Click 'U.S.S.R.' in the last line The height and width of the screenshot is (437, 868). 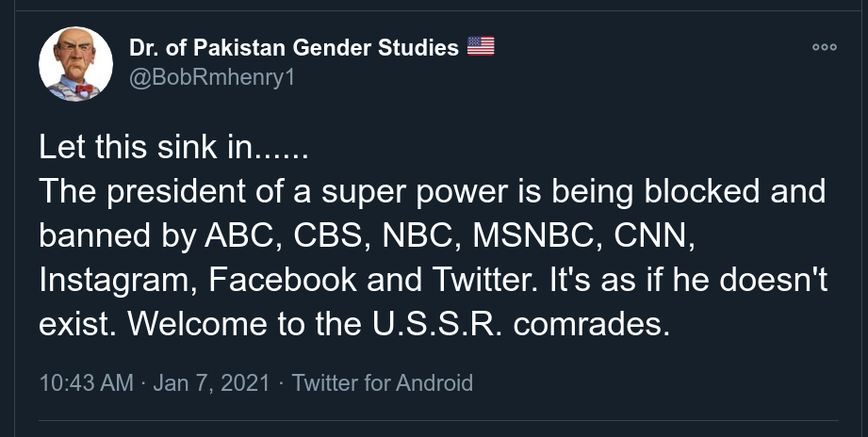pos(437,325)
